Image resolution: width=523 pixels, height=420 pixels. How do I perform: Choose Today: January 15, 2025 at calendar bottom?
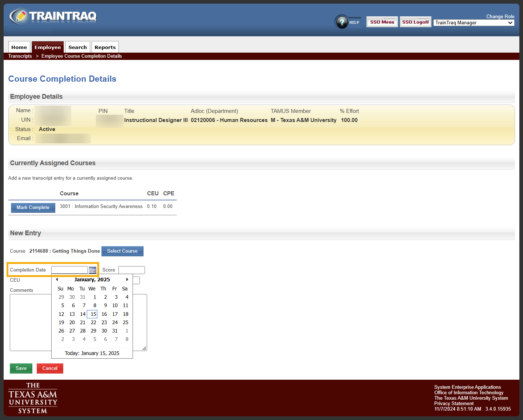tap(92, 353)
